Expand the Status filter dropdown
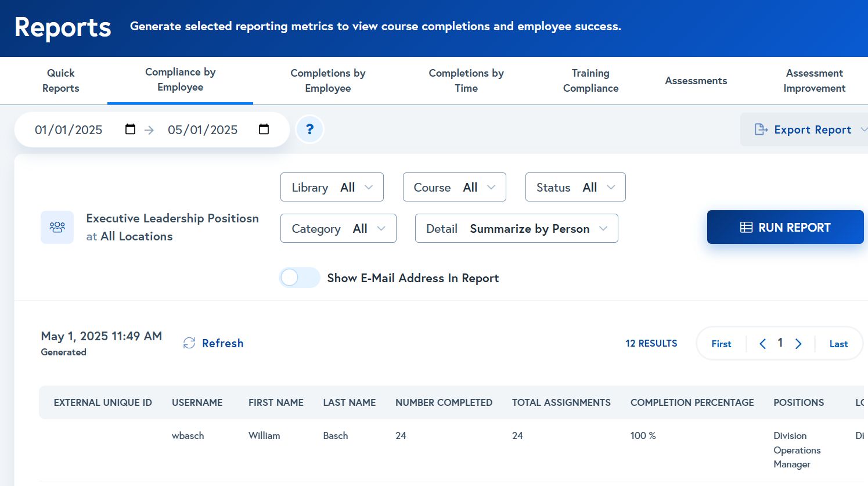 (575, 188)
